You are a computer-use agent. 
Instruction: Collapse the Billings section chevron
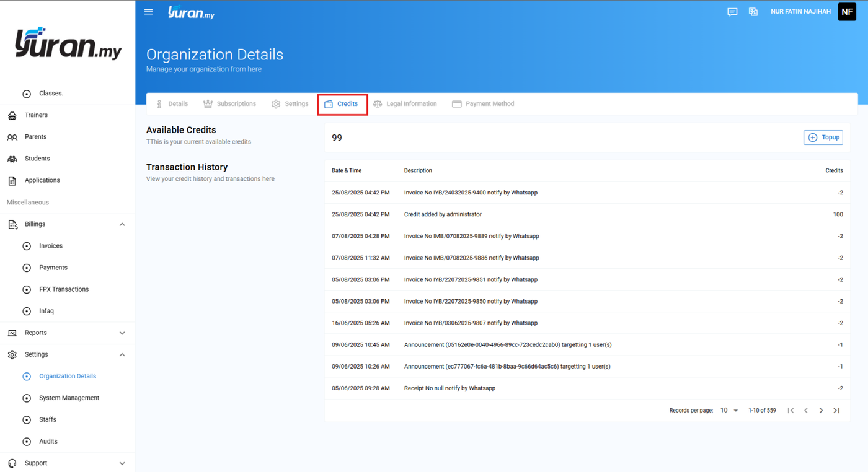tap(122, 224)
